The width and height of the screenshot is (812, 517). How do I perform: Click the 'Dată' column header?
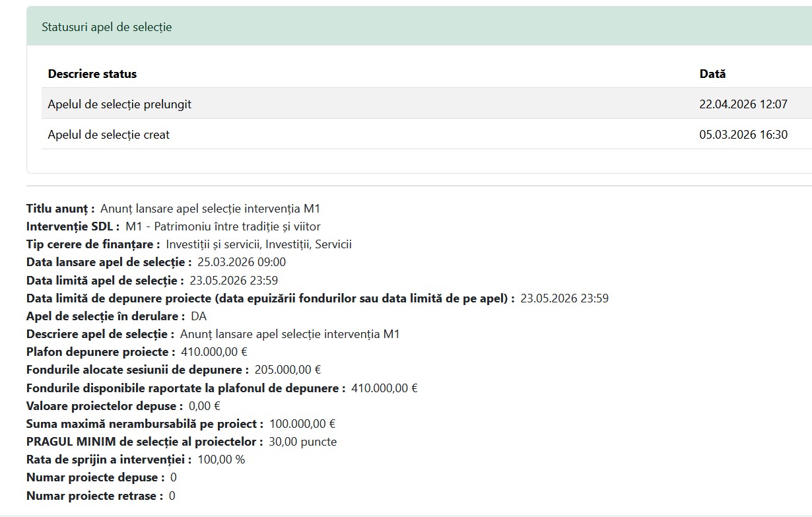click(712, 74)
